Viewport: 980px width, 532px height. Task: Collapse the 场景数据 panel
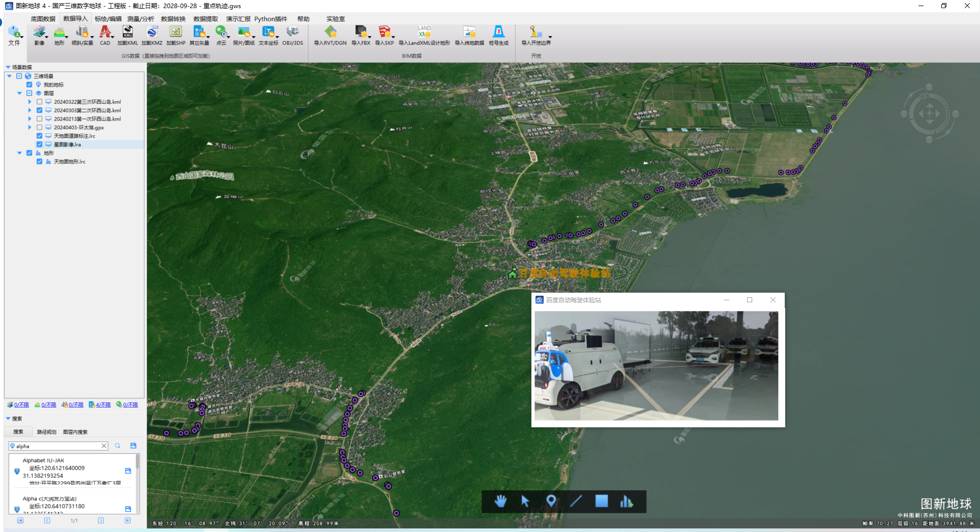pyautogui.click(x=8, y=67)
